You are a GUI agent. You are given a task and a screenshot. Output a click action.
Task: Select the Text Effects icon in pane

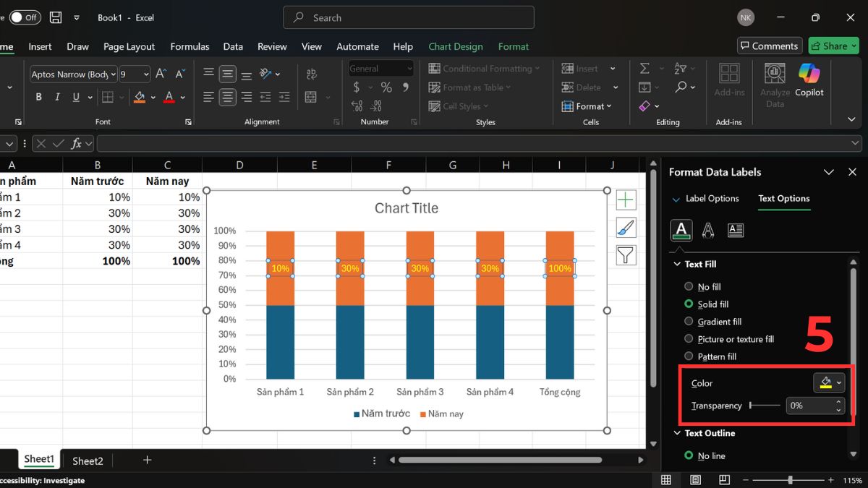708,230
